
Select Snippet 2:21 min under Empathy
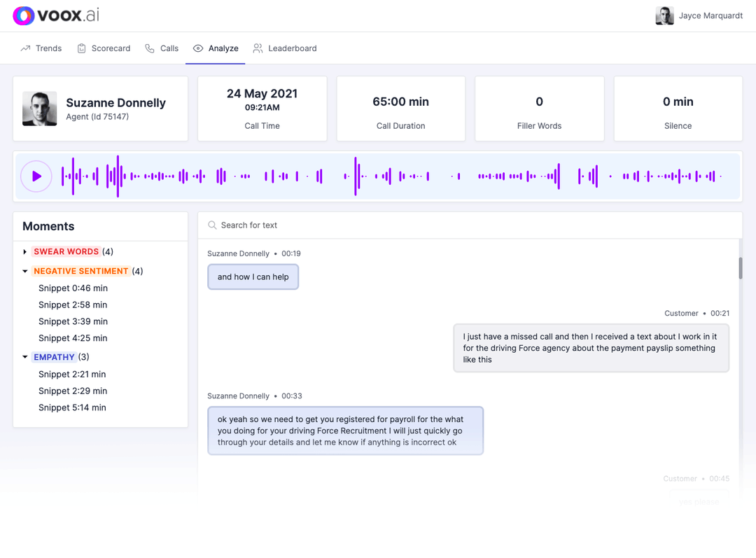(x=72, y=374)
